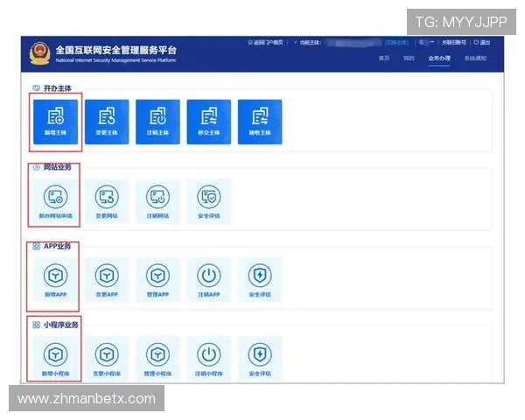525x420 pixels.
Task: Open the 系统通知 tab
Action: coord(475,59)
